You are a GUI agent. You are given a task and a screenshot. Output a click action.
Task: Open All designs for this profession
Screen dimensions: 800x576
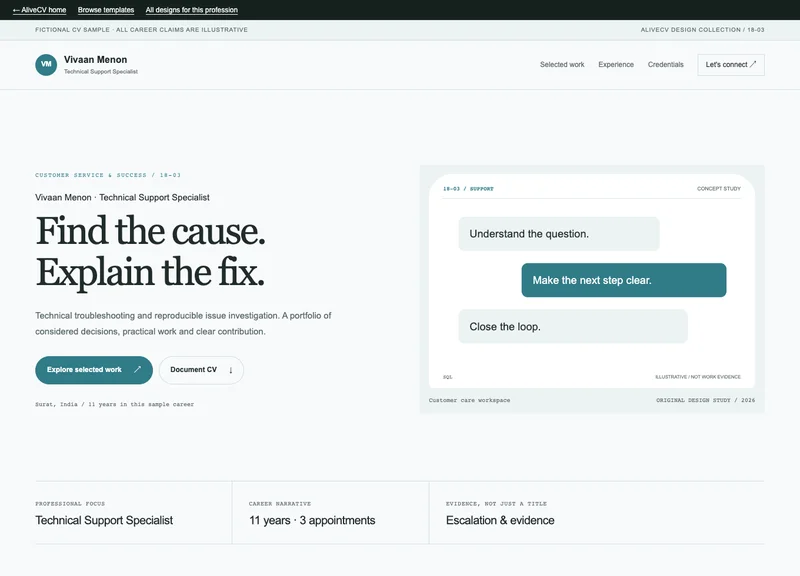[191, 10]
